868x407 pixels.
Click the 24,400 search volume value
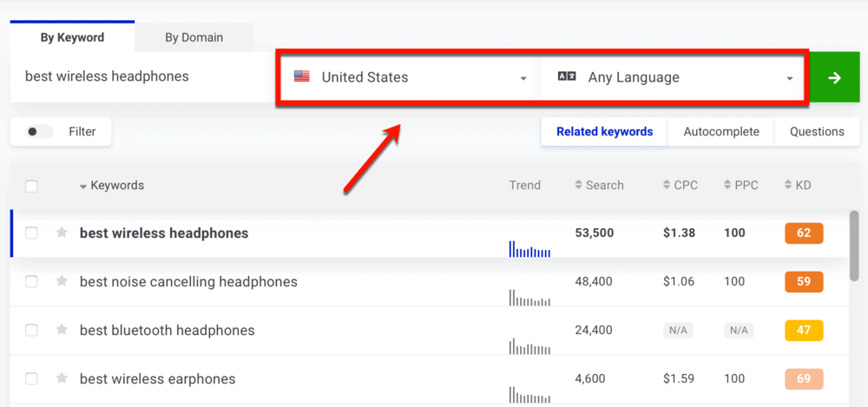tap(595, 331)
